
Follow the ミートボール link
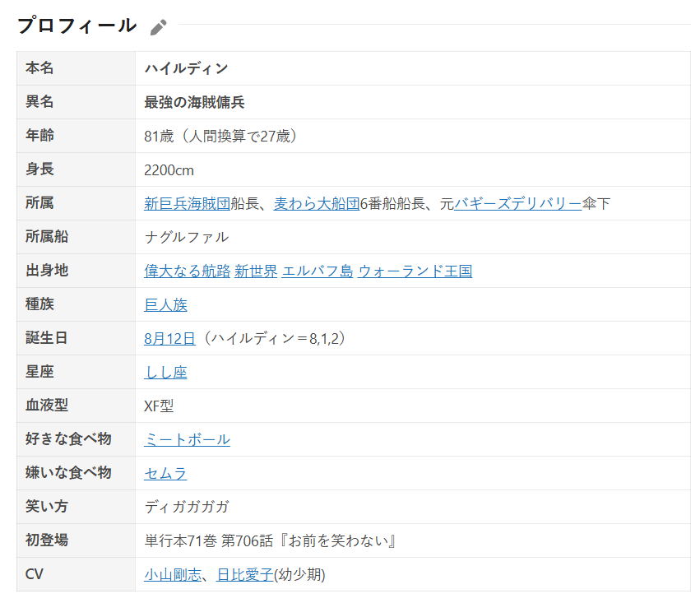pyautogui.click(x=187, y=439)
